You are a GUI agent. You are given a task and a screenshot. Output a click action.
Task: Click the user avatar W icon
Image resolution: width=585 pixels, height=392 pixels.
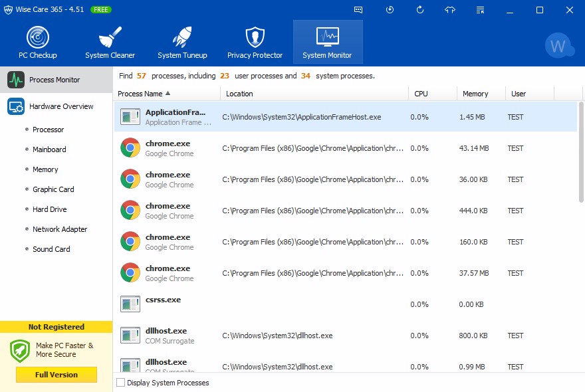pyautogui.click(x=558, y=45)
